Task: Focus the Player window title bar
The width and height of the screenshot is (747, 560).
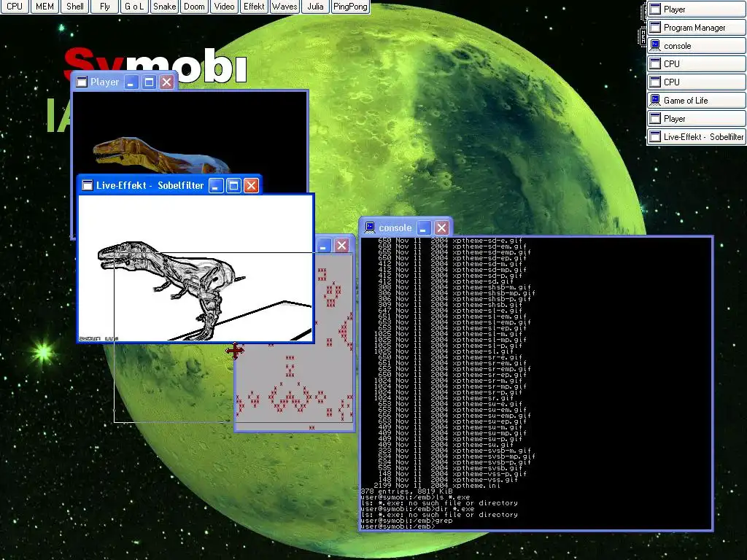Action: (x=124, y=82)
